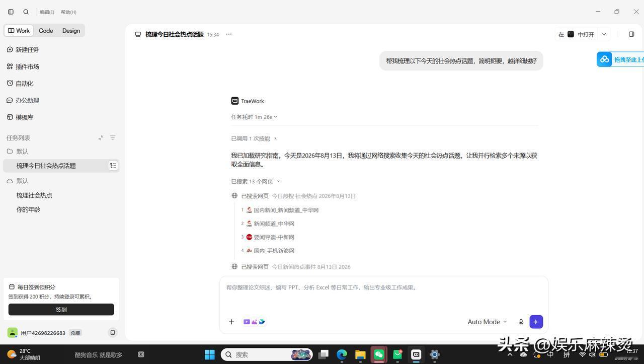Click 酷狗音乐 就是歌多 on the taskbar
This screenshot has width=644, height=364.
pos(99,355)
